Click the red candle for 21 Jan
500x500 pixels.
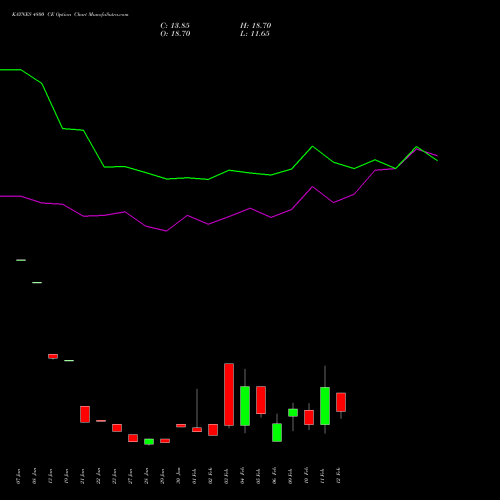(85, 414)
